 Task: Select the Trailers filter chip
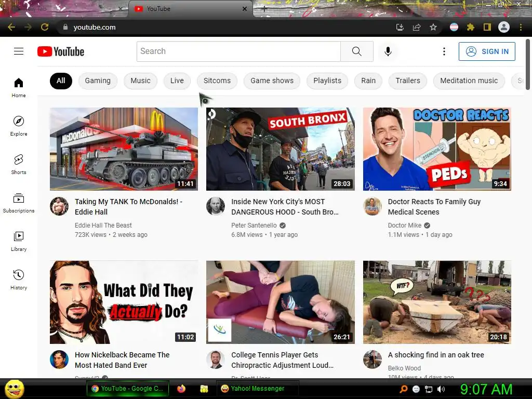coord(408,81)
